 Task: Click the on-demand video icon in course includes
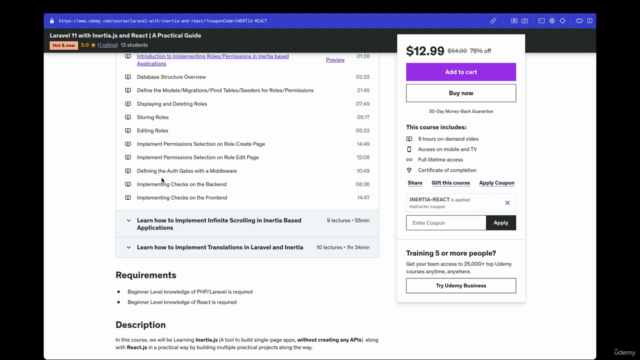tap(409, 139)
